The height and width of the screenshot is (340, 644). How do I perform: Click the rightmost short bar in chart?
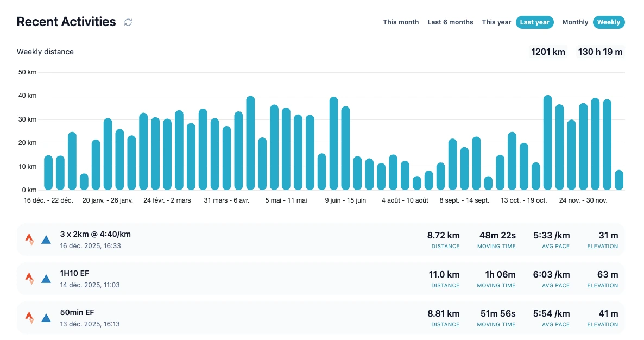tap(619, 180)
